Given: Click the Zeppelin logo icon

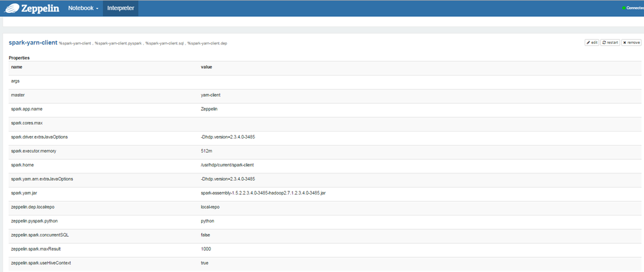Looking at the screenshot, I should [x=12, y=8].
